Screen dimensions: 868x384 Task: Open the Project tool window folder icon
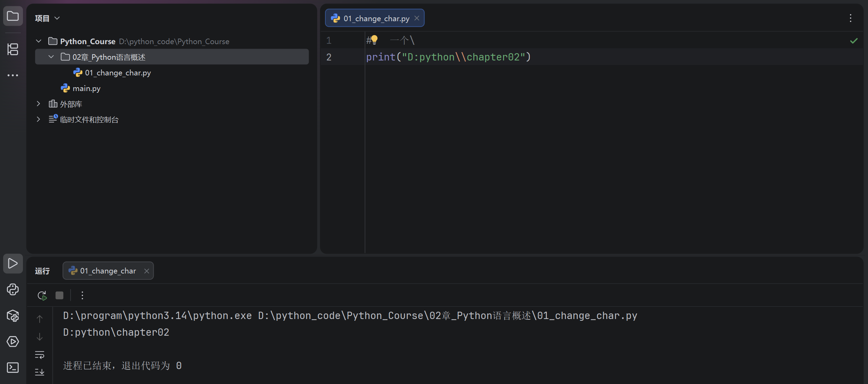coord(13,16)
